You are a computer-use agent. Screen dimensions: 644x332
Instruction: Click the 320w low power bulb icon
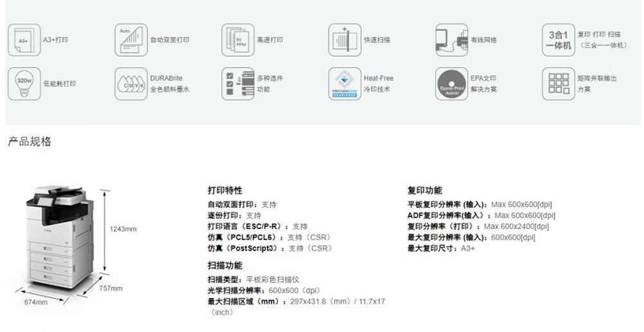tap(24, 84)
